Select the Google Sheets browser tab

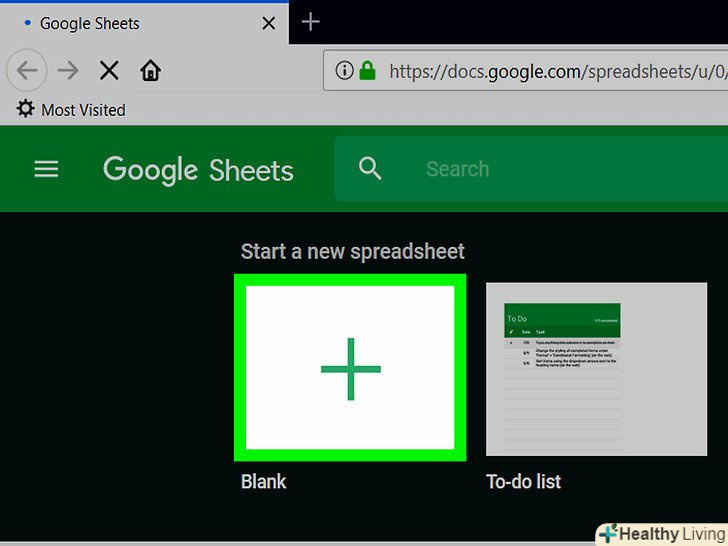144,23
